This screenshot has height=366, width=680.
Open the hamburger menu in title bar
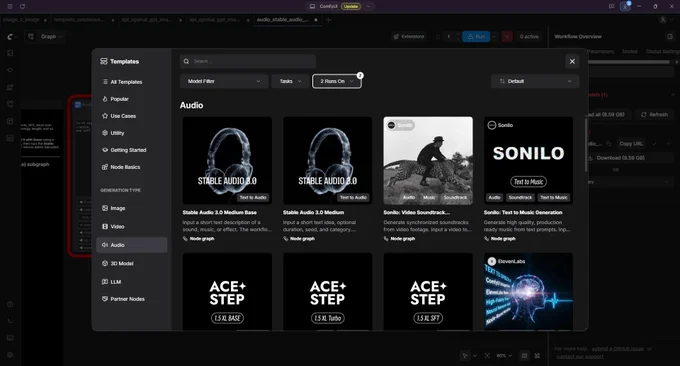pyautogui.click(x=10, y=7)
